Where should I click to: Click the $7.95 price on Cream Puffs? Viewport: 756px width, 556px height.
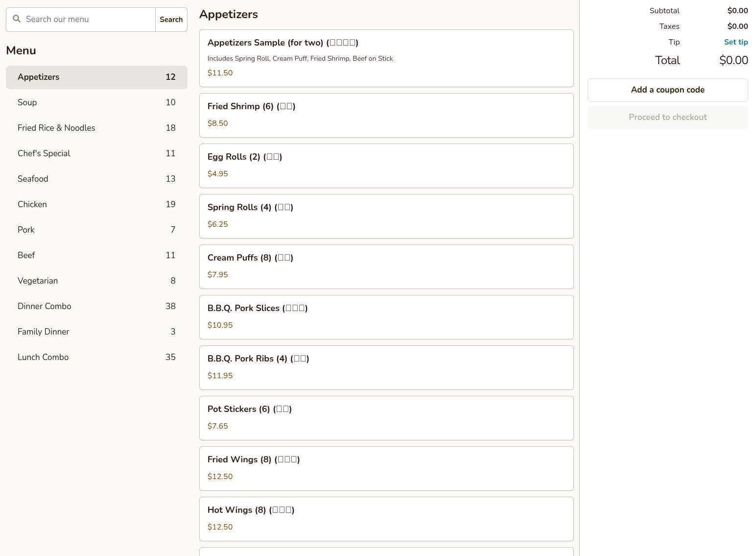click(218, 275)
